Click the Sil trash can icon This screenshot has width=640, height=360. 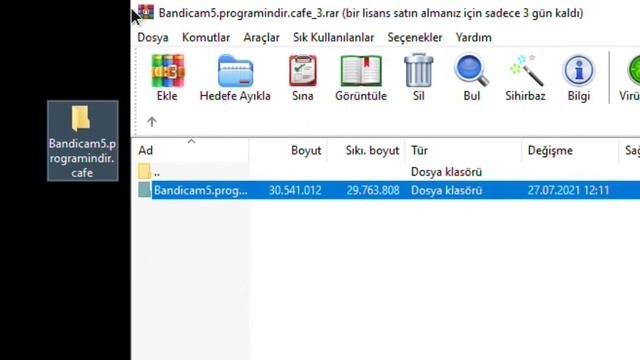tap(418, 70)
